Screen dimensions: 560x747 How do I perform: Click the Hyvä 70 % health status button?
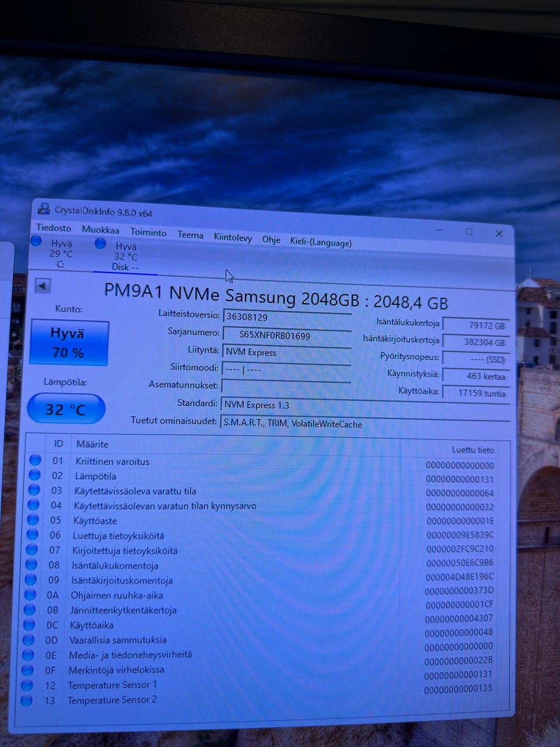coord(69,343)
